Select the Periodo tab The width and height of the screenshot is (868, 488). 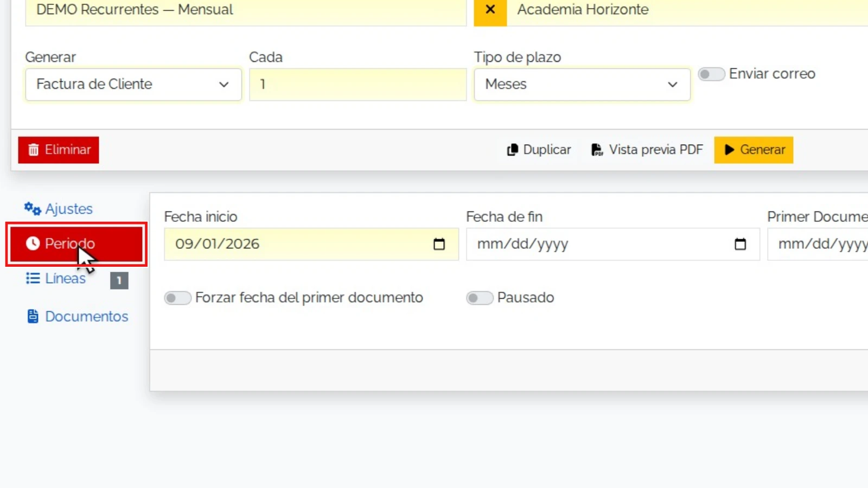[x=76, y=244]
